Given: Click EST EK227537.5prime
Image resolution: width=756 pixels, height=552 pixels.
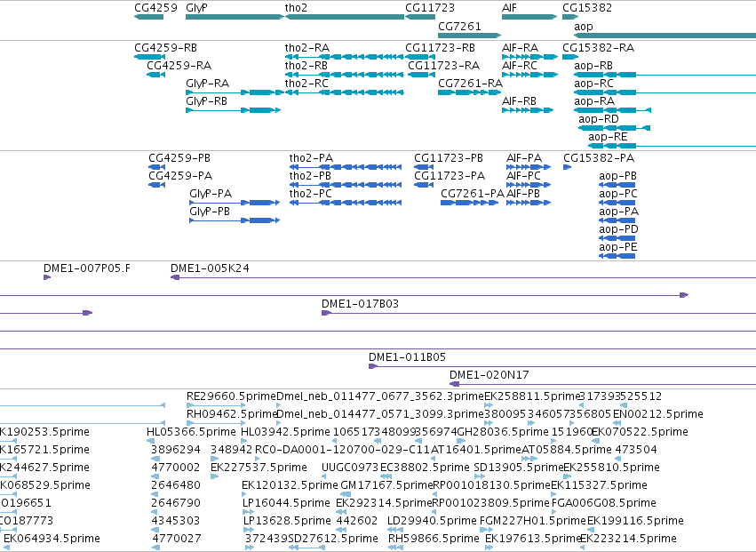Looking at the screenshot, I should (x=259, y=468).
